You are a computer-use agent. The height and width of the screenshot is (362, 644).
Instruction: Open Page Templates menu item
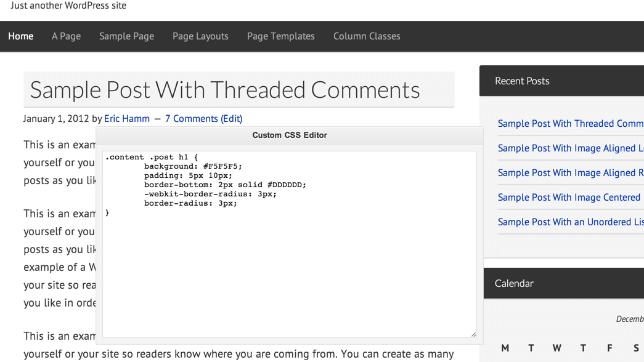tap(281, 36)
